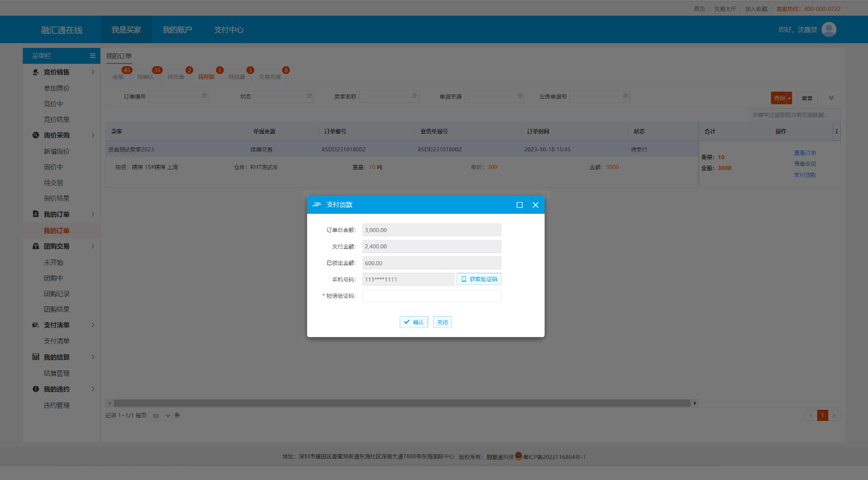Image resolution: width=868 pixels, height=480 pixels.
Task: Click the keyword filter input above the table
Action: [795, 115]
